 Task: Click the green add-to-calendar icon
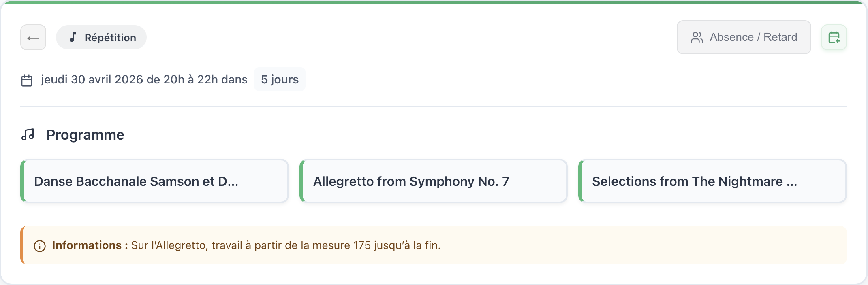[834, 37]
